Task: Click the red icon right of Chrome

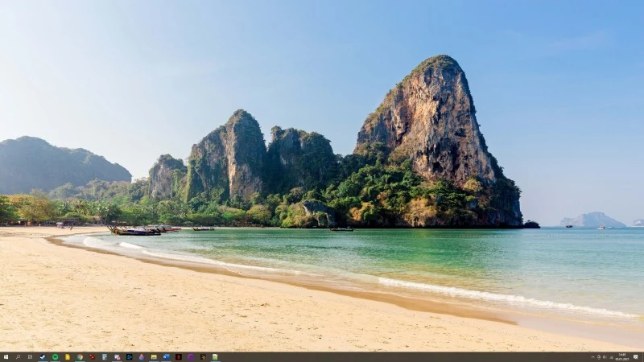Action: (92, 356)
